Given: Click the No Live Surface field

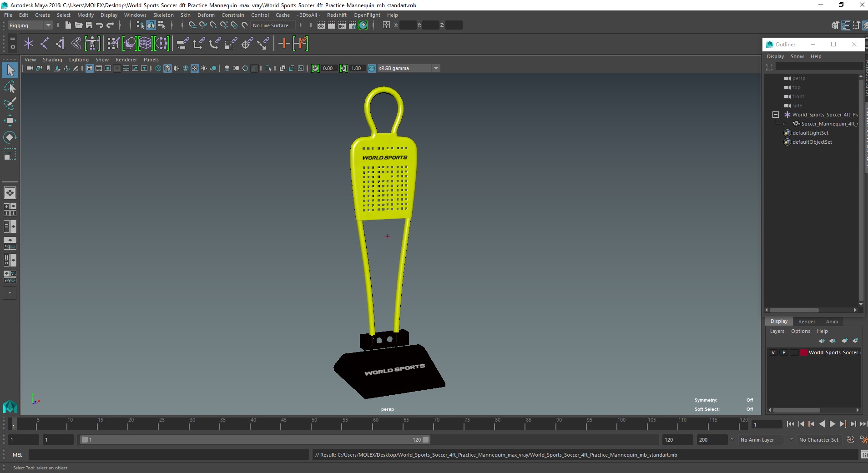Looking at the screenshot, I should (273, 25).
